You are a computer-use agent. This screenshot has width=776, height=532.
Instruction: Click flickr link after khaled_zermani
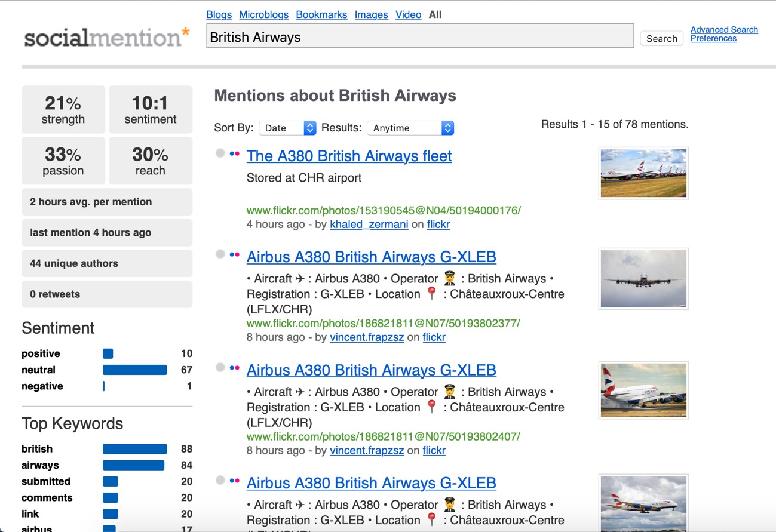tap(438, 225)
